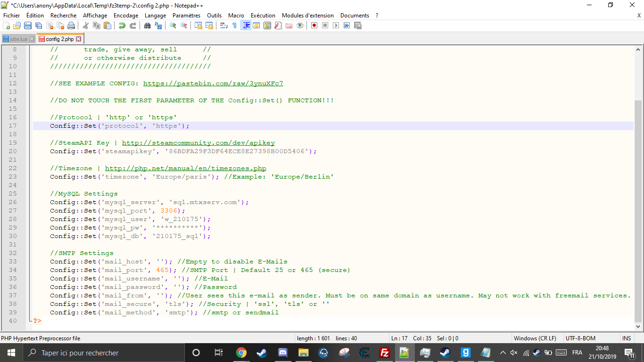Click the Close file toolbar icon
644x362 pixels.
(50, 25)
